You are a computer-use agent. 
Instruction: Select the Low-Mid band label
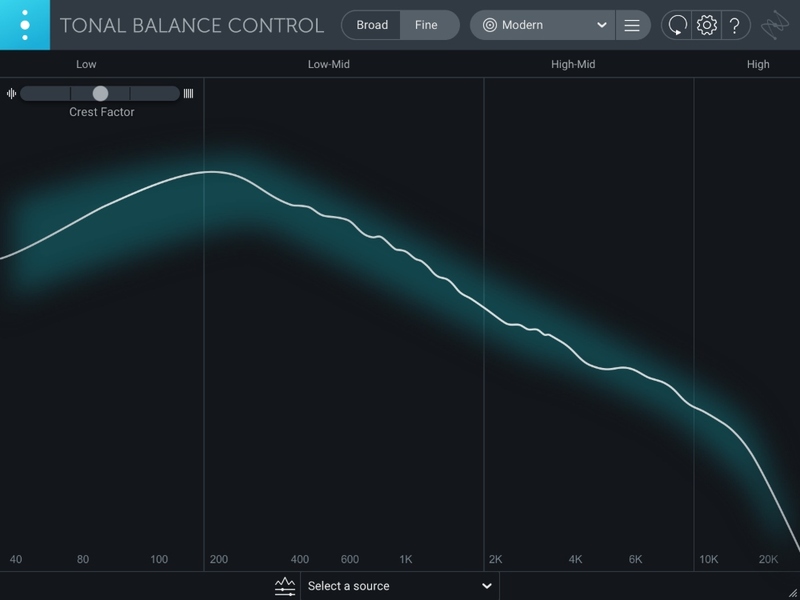point(329,65)
